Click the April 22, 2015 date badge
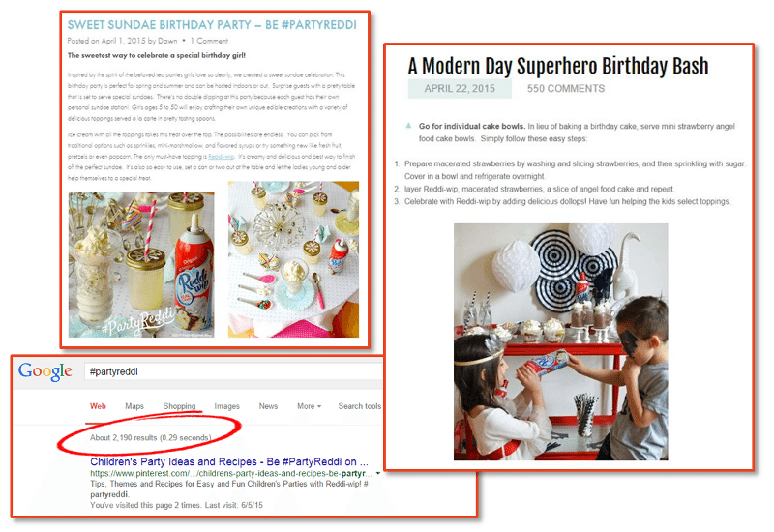 [x=460, y=89]
